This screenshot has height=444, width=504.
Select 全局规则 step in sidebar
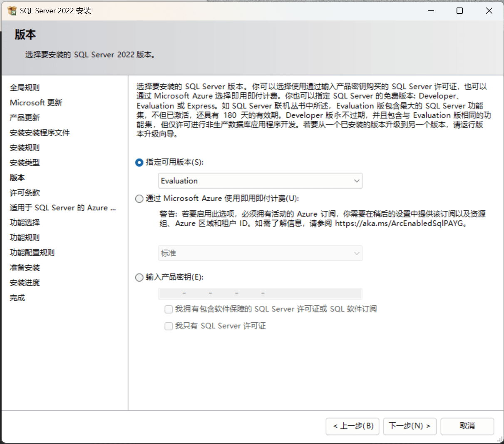(25, 88)
